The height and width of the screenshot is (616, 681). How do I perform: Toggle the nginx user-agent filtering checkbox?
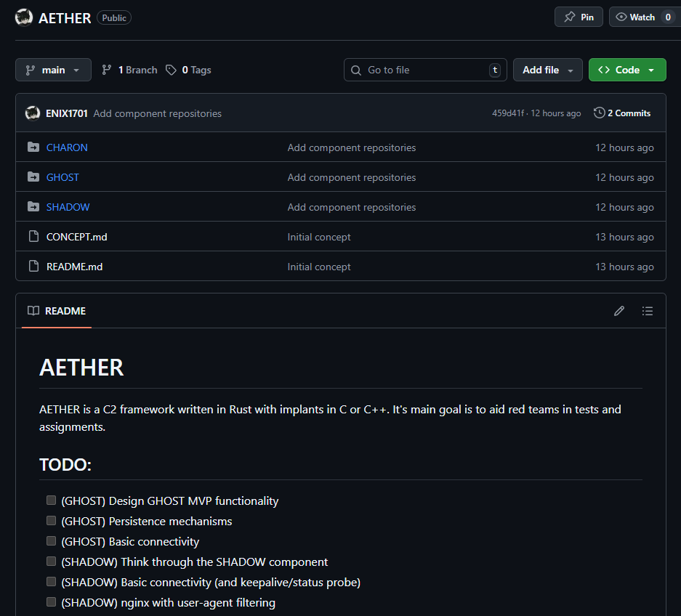coord(52,602)
